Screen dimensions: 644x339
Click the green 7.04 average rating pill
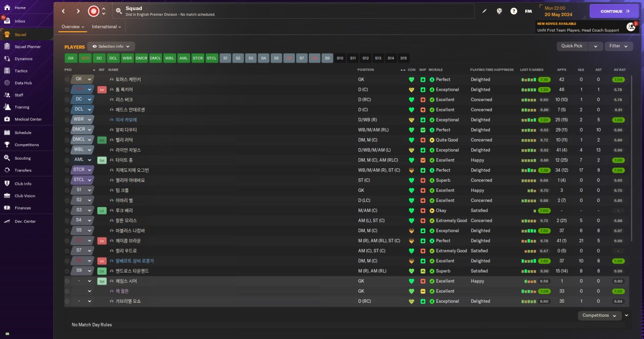619,80
